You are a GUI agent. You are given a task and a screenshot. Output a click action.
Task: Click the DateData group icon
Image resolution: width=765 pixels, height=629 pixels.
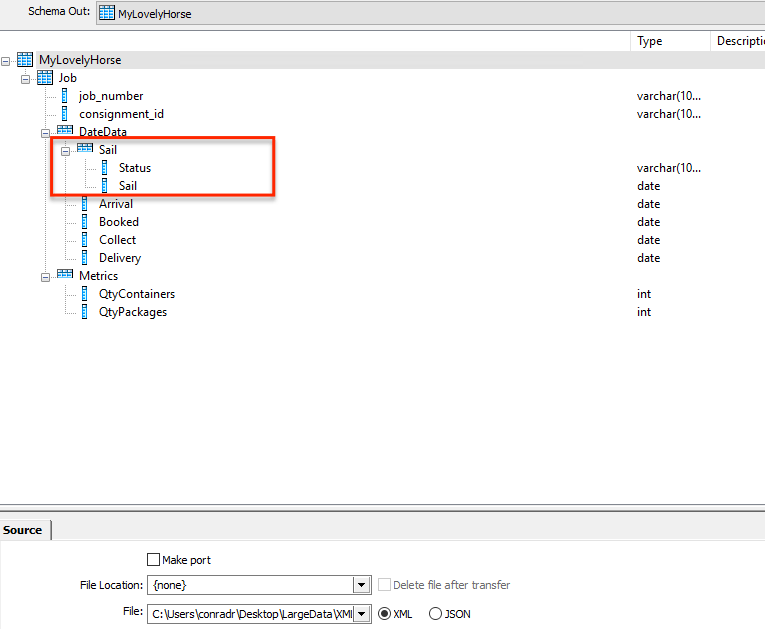click(65, 132)
